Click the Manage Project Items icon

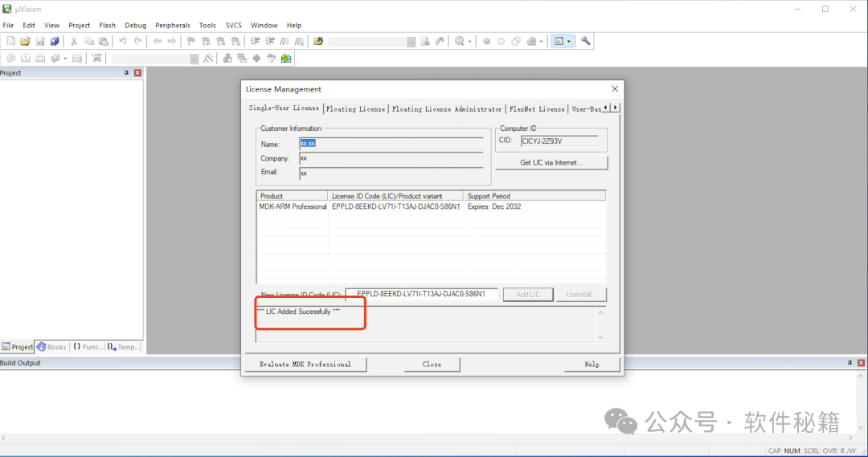(227, 58)
